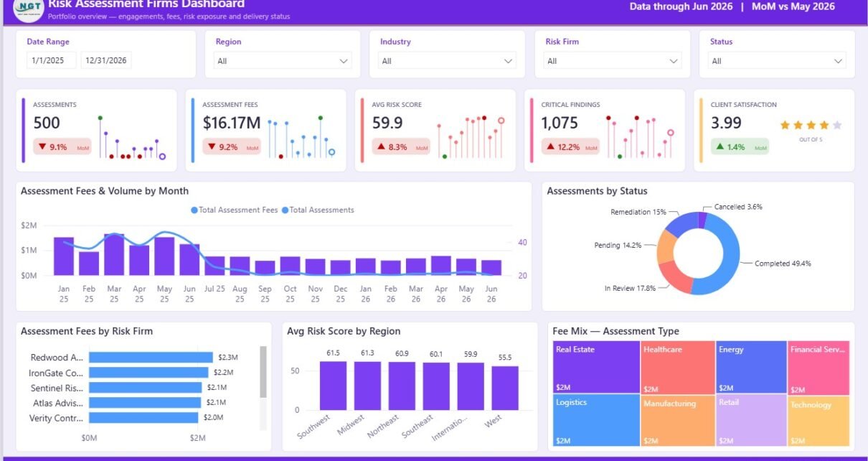Expand the Status filter dropdown
The width and height of the screenshot is (868, 461).
pos(777,61)
